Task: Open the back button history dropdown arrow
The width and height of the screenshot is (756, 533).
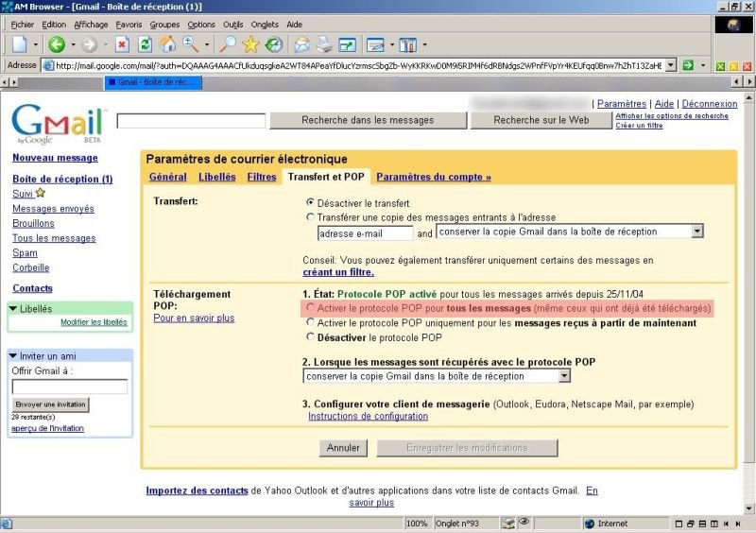Action: 74,44
